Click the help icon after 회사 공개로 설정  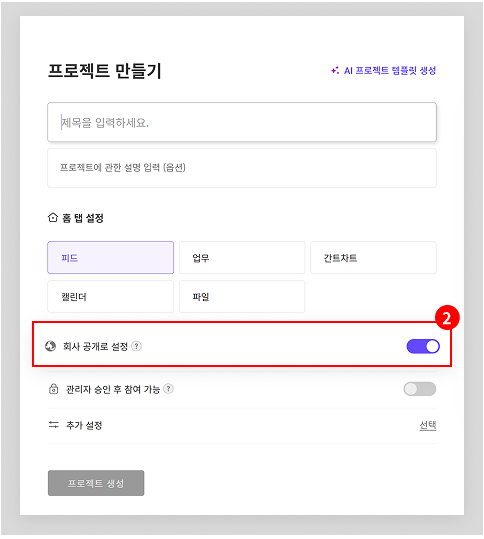[136, 346]
